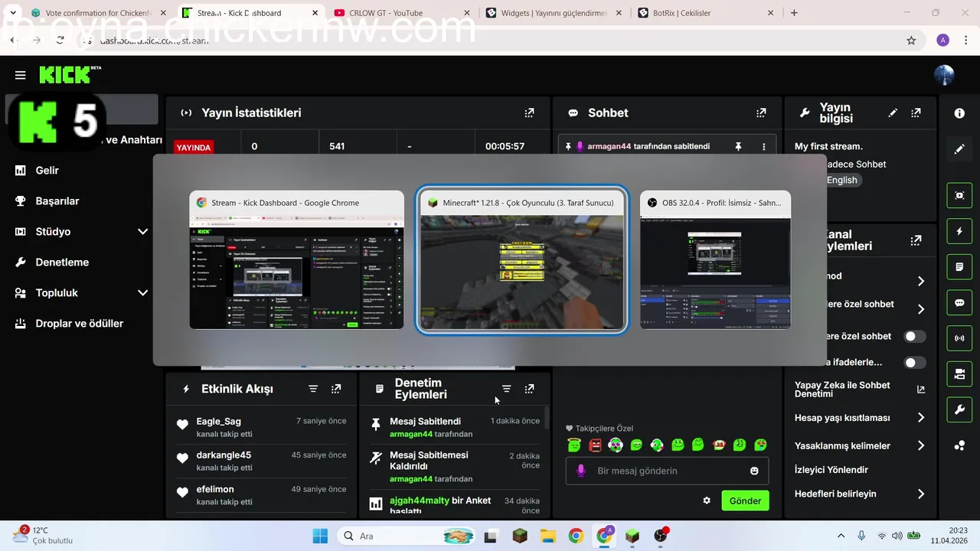
Task: Open chat settings gear icon
Action: click(x=707, y=500)
